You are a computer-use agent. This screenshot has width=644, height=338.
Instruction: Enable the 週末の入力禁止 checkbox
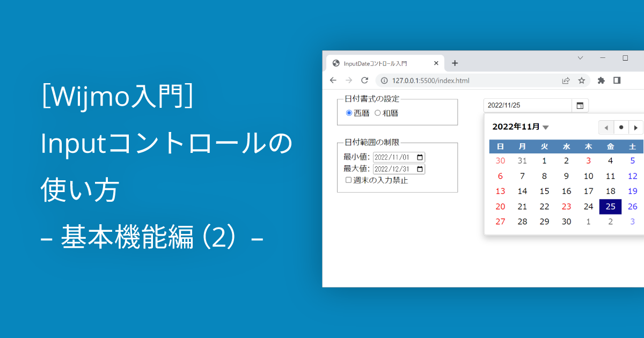(348, 180)
